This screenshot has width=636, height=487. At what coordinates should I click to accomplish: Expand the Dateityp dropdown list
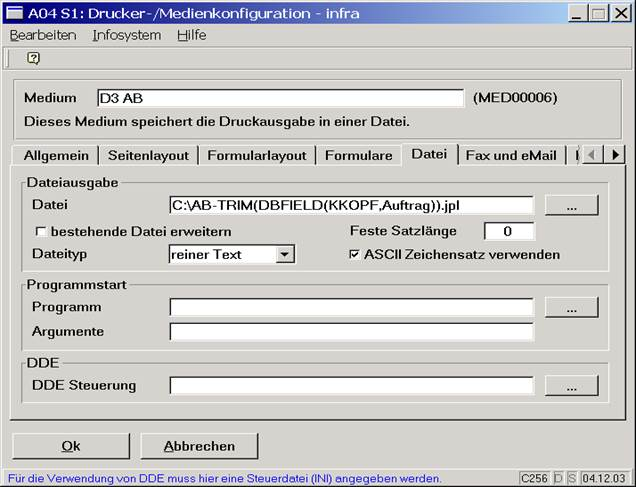click(285, 255)
